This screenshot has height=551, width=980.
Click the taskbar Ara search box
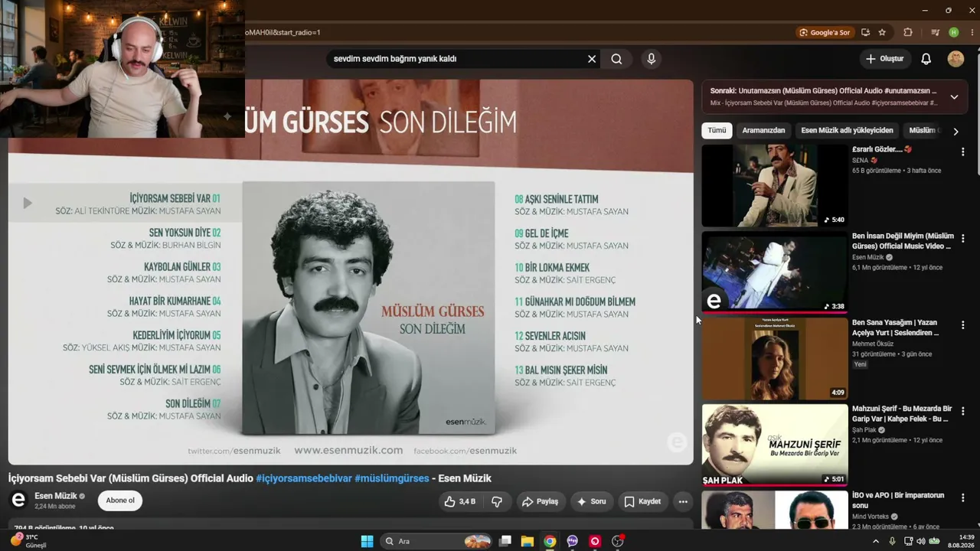(437, 541)
